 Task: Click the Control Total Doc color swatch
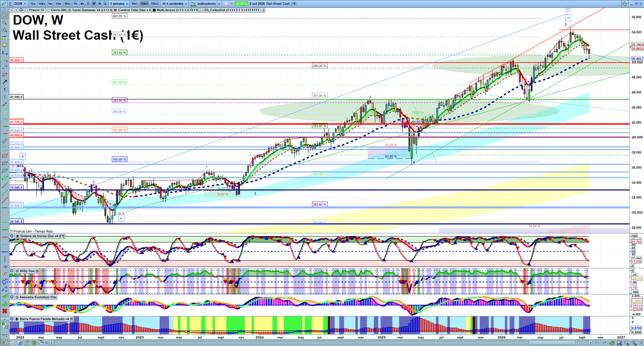pyautogui.click(x=116, y=10)
